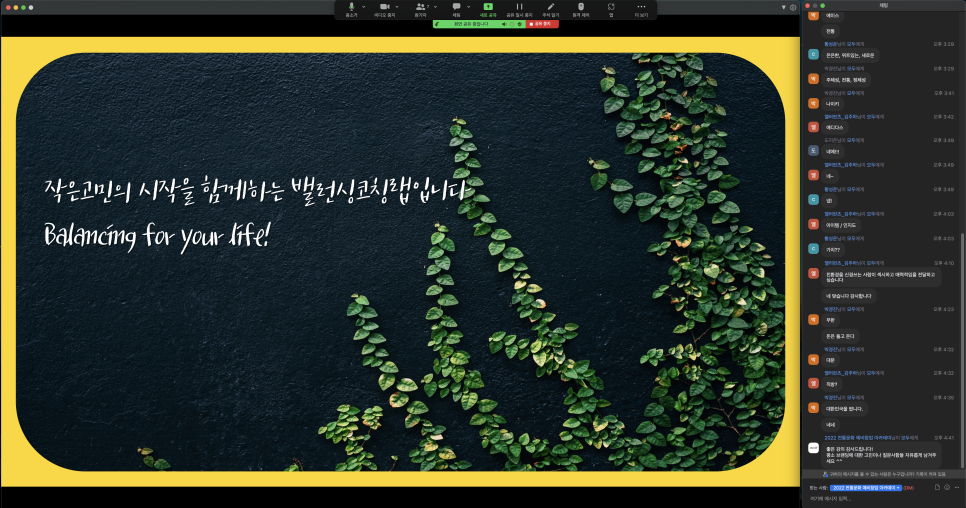Open the annotate pencil tool
Screen dimensions: 966x508
coord(551,9)
